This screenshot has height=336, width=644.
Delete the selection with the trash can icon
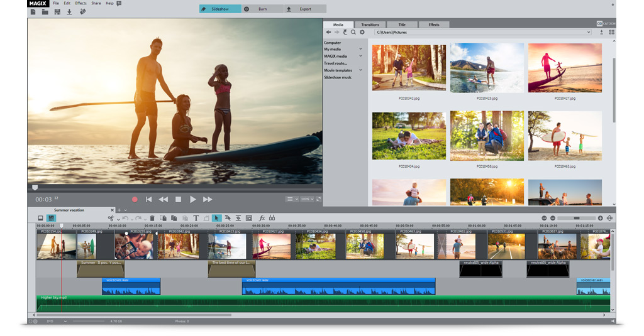click(152, 218)
